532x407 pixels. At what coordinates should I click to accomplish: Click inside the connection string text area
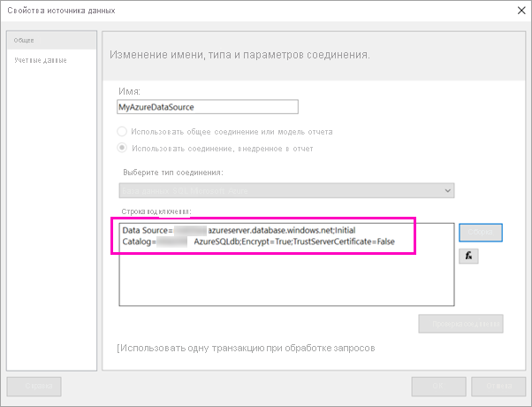286,265
